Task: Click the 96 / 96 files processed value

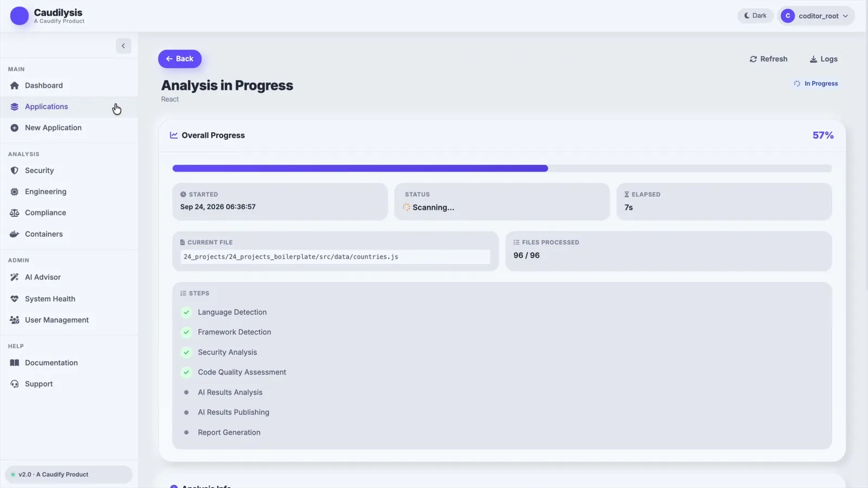Action: pyautogui.click(x=526, y=255)
